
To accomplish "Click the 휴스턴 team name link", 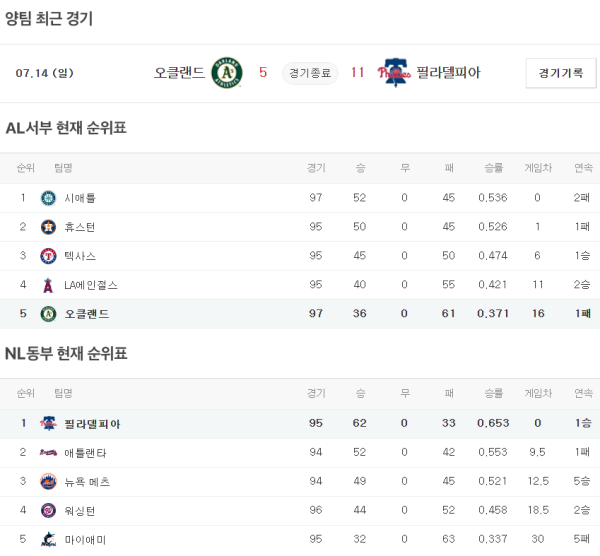I will point(80,227).
